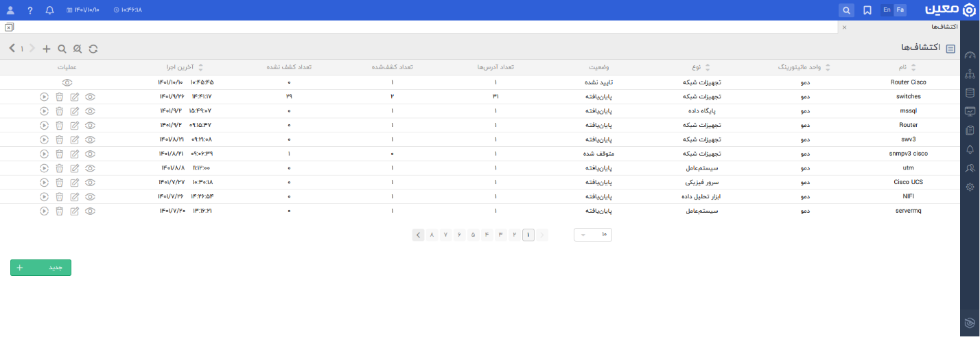
Task: Open the users icon in sidebar
Action: [x=970, y=168]
